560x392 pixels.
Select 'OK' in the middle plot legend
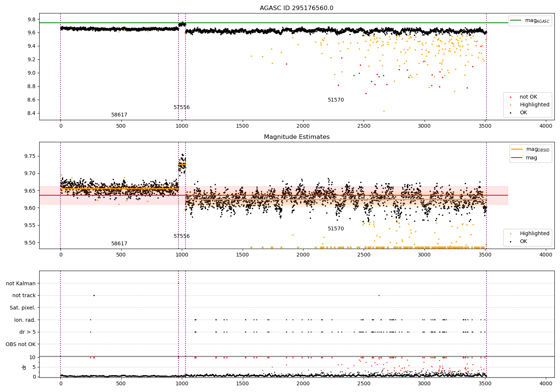point(523,242)
